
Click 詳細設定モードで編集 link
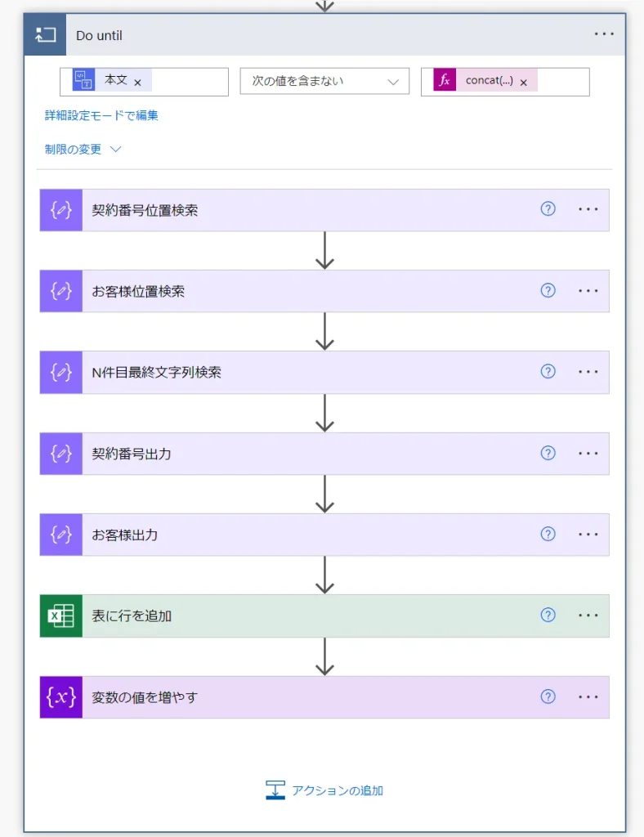(101, 115)
